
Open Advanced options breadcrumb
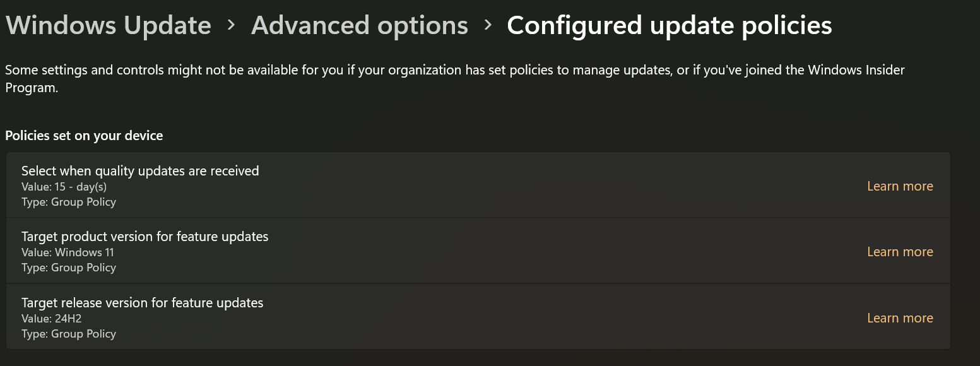coord(359,26)
